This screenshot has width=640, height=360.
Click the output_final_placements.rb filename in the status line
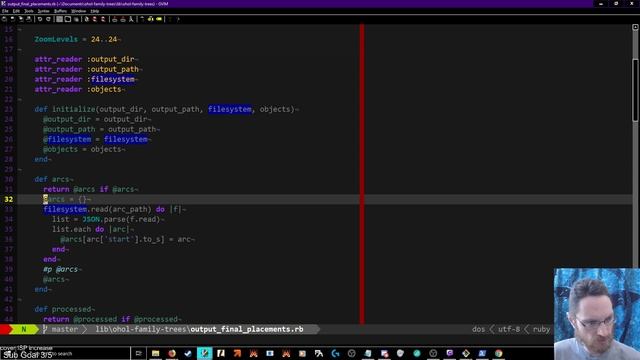point(247,329)
